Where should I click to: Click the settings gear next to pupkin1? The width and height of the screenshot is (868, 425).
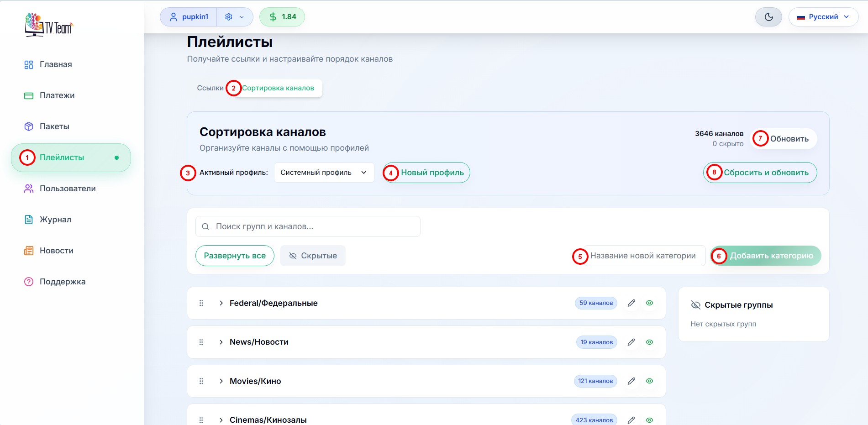coord(228,16)
